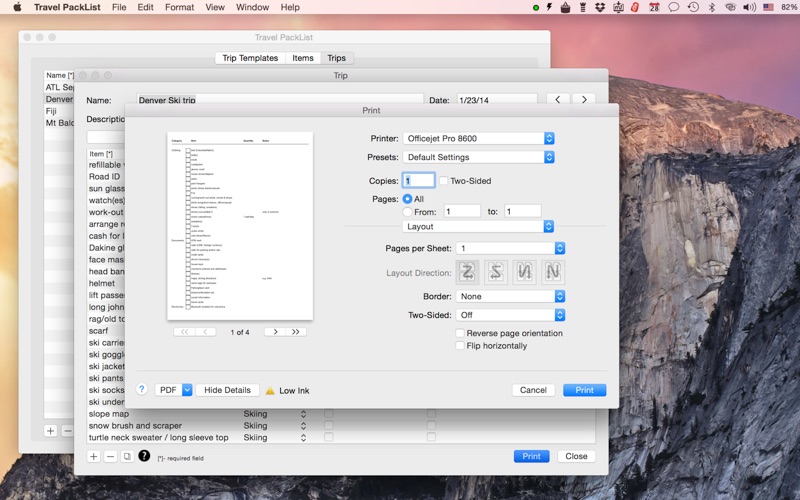
Task: Go to previous preview page arrow
Action: (x=205, y=332)
